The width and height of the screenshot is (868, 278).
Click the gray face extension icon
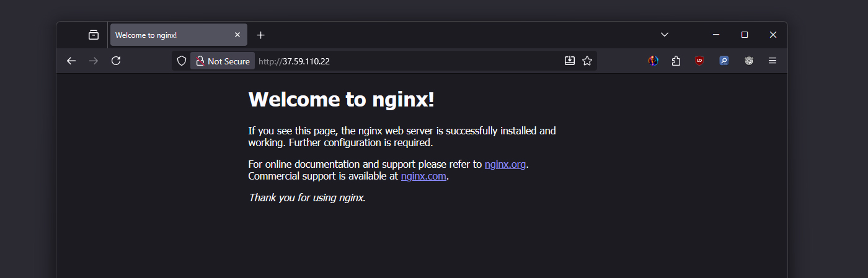pos(749,61)
